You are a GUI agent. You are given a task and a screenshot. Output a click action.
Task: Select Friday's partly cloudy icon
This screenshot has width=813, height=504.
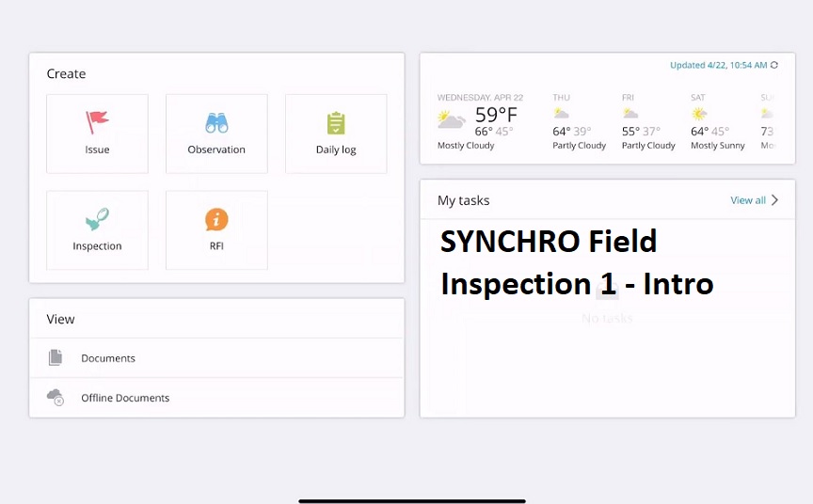[630, 113]
